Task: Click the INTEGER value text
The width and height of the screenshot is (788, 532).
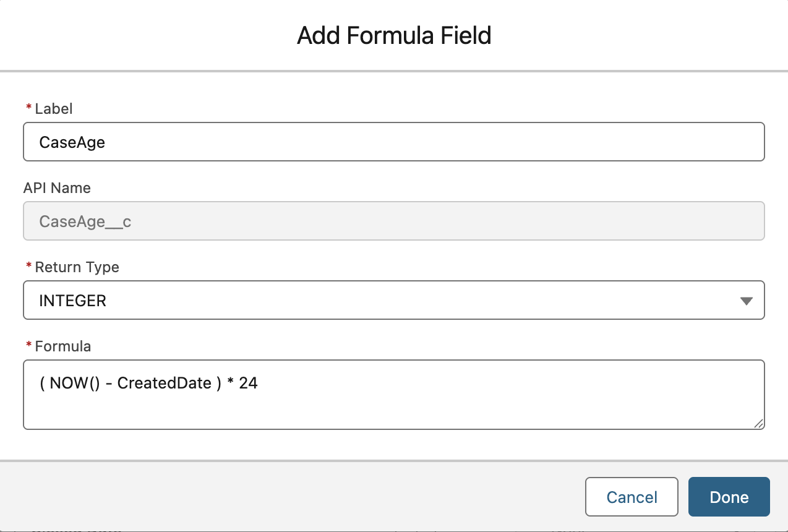Action: [72, 301]
